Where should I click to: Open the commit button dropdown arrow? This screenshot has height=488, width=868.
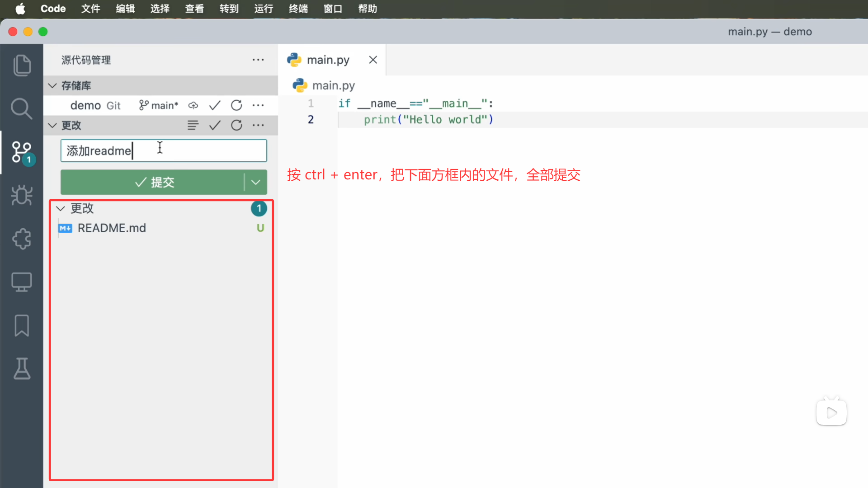pos(255,182)
